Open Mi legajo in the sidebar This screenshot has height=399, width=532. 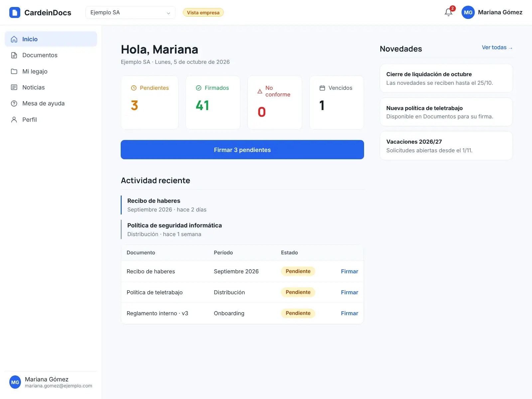click(x=51, y=71)
